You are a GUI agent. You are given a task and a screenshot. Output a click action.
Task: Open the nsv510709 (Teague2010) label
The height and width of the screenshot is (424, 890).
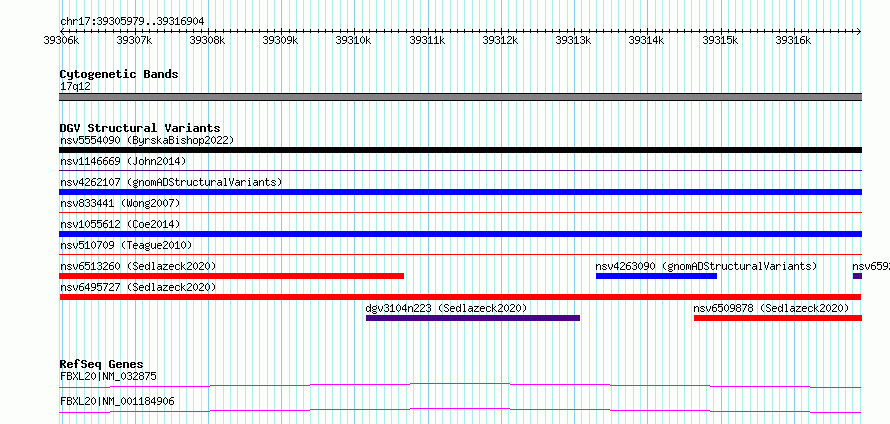point(126,245)
